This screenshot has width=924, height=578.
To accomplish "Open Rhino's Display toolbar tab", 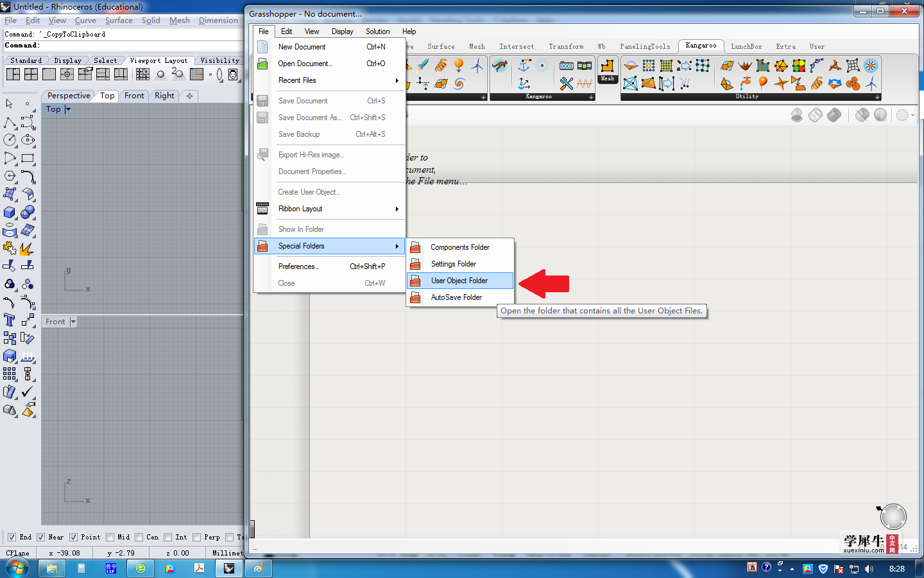I will pos(67,61).
